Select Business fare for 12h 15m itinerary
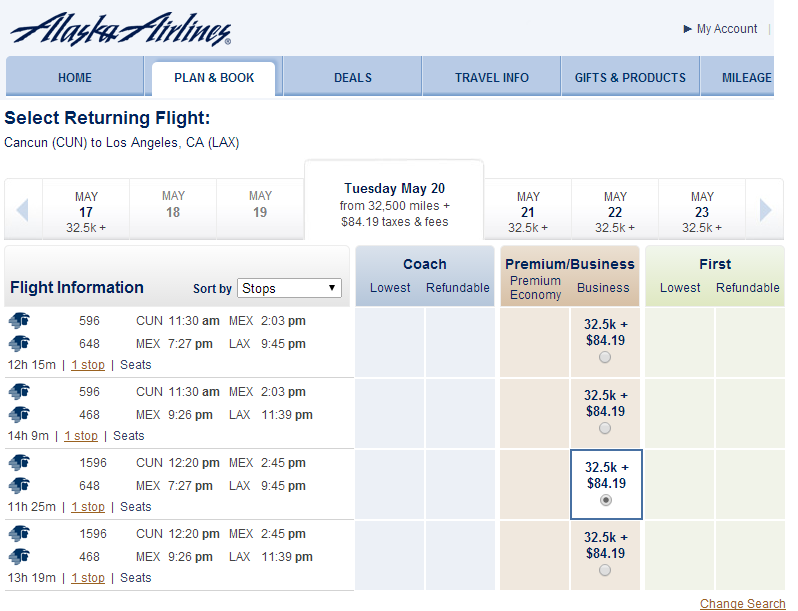Viewport: 798px width, 611px height. pyautogui.click(x=605, y=357)
